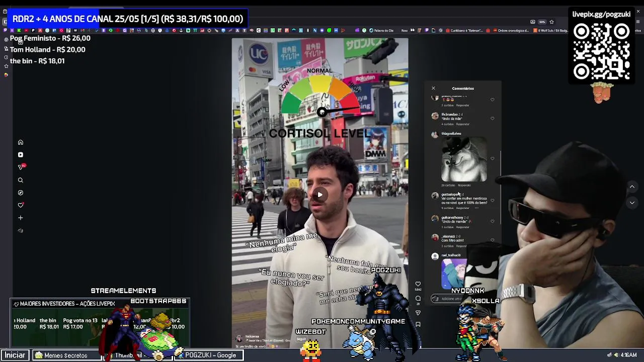The width and height of the screenshot is (644, 362).
Task: Open the Reels icon in the sidebar
Action: point(21,155)
